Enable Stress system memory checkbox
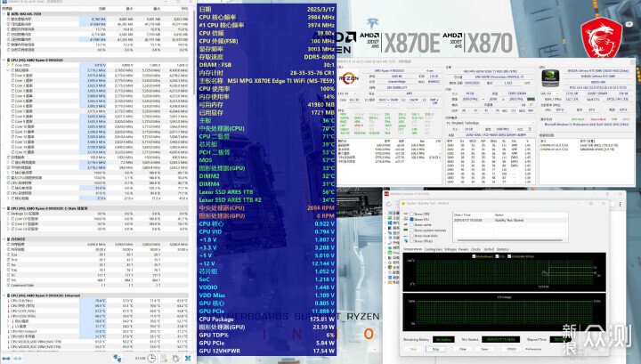This screenshot has width=641, height=364. point(411,231)
